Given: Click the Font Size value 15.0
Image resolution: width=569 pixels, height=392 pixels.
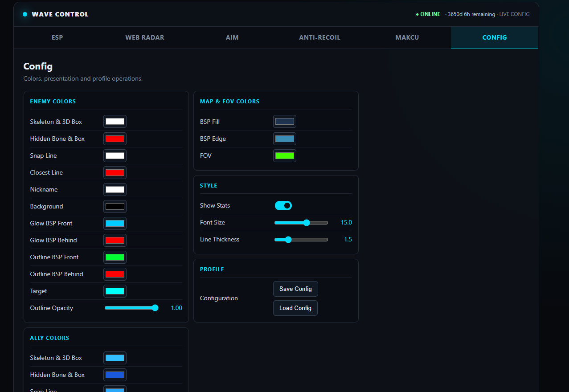Looking at the screenshot, I should pos(346,222).
